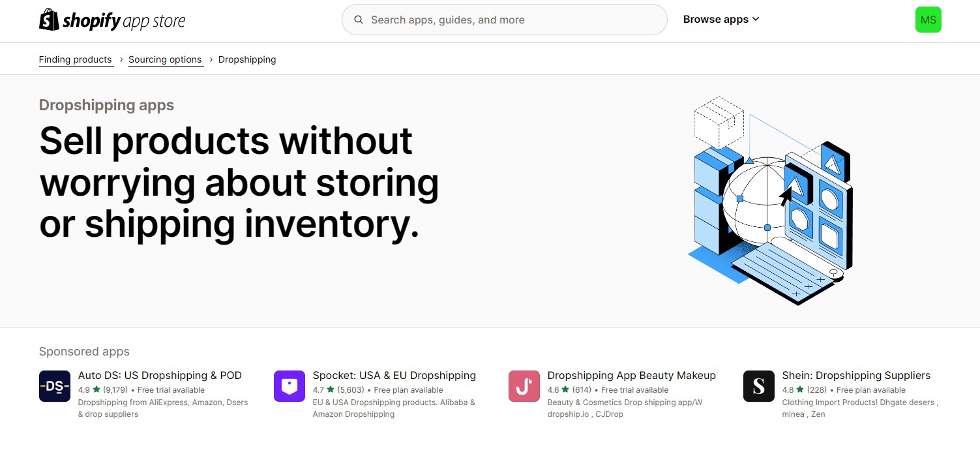Click Spocket description about EU & USA products
Viewport: 980px width, 454px height.
point(394,408)
